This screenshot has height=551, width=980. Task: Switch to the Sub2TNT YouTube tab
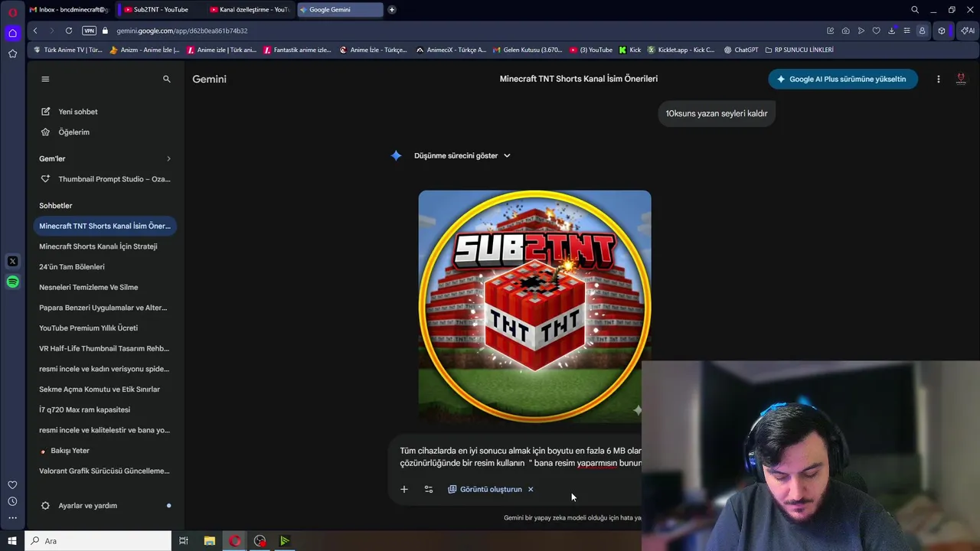[161, 10]
